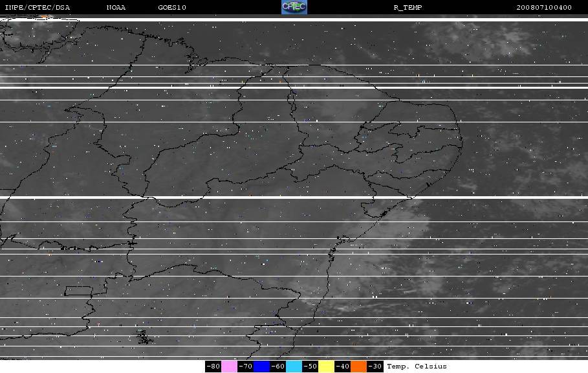Click the R_TEMP product label
Image resolution: width=588 pixels, height=373 pixels.
click(408, 8)
